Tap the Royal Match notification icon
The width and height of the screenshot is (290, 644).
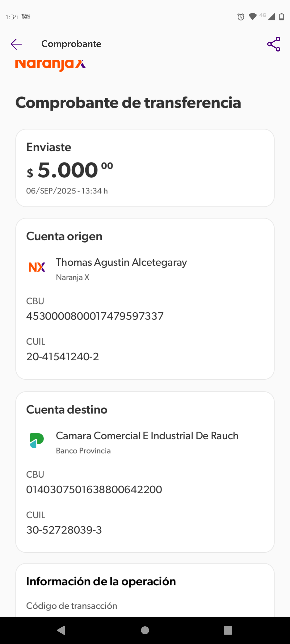[x=26, y=17]
